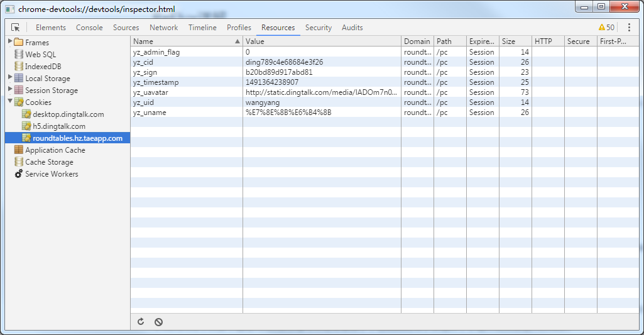The image size is (644, 335).
Task: Select Web SQL database item
Action: 40,55
